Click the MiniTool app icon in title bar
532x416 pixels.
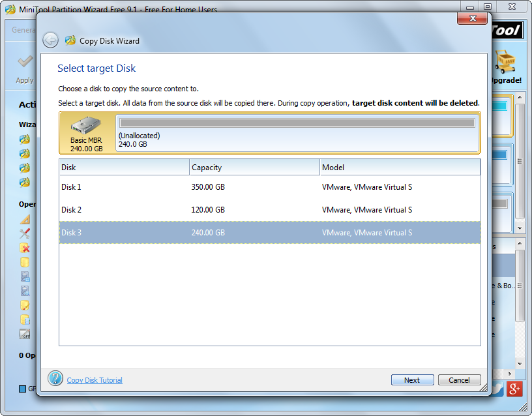point(10,9)
